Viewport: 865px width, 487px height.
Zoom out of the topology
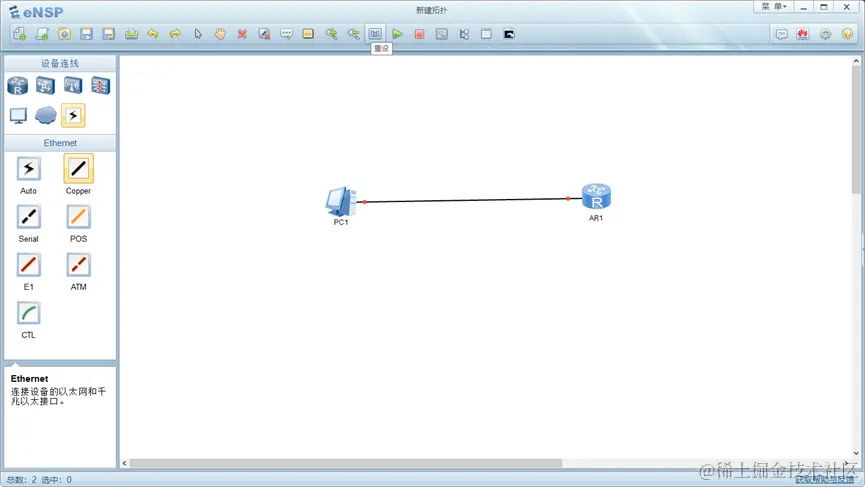tap(353, 34)
